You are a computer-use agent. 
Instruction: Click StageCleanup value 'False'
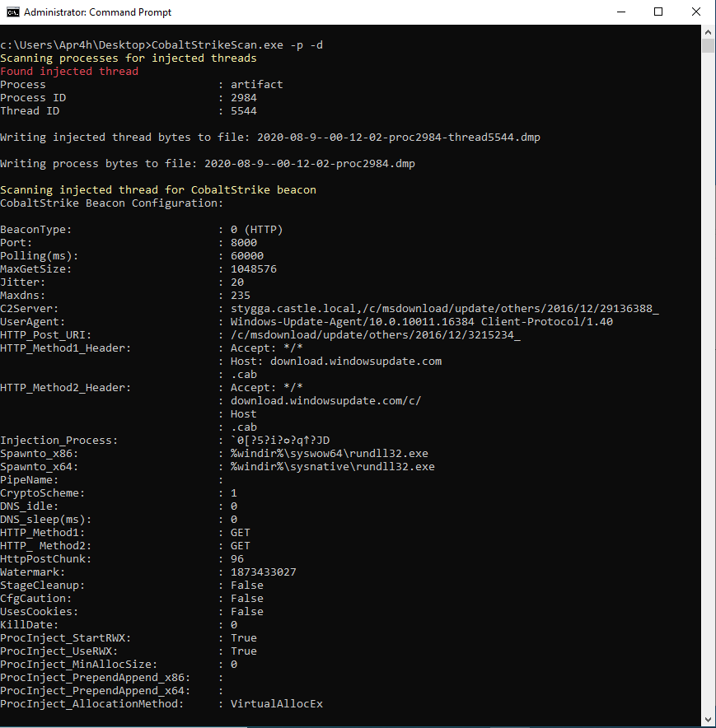pos(247,586)
